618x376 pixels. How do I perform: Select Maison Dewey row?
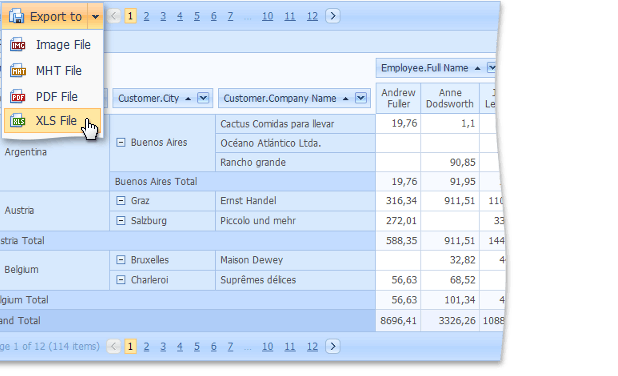[295, 260]
